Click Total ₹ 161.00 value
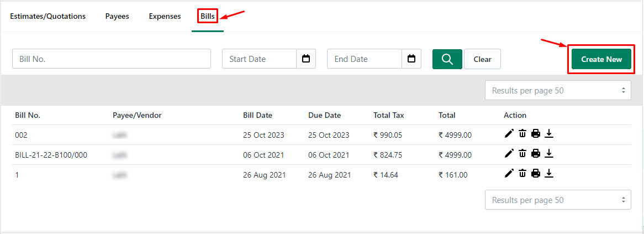This screenshot has height=234, width=644. click(x=453, y=175)
